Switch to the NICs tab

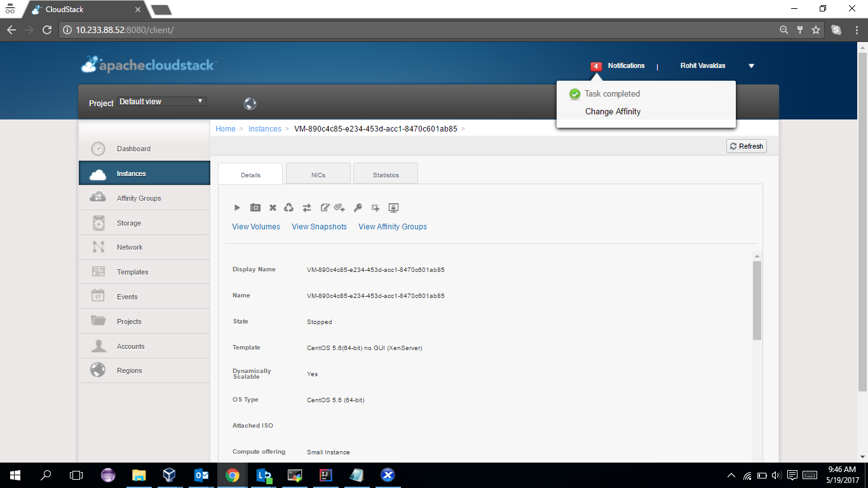click(318, 173)
